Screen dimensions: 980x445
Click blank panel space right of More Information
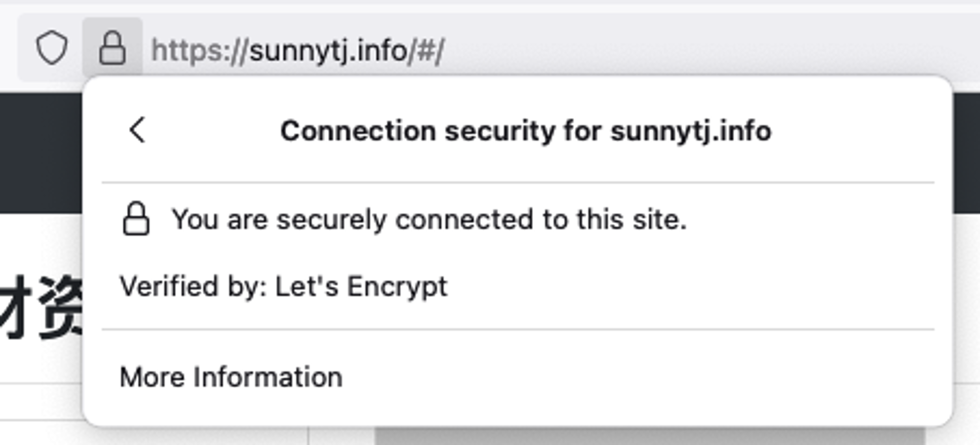point(637,377)
